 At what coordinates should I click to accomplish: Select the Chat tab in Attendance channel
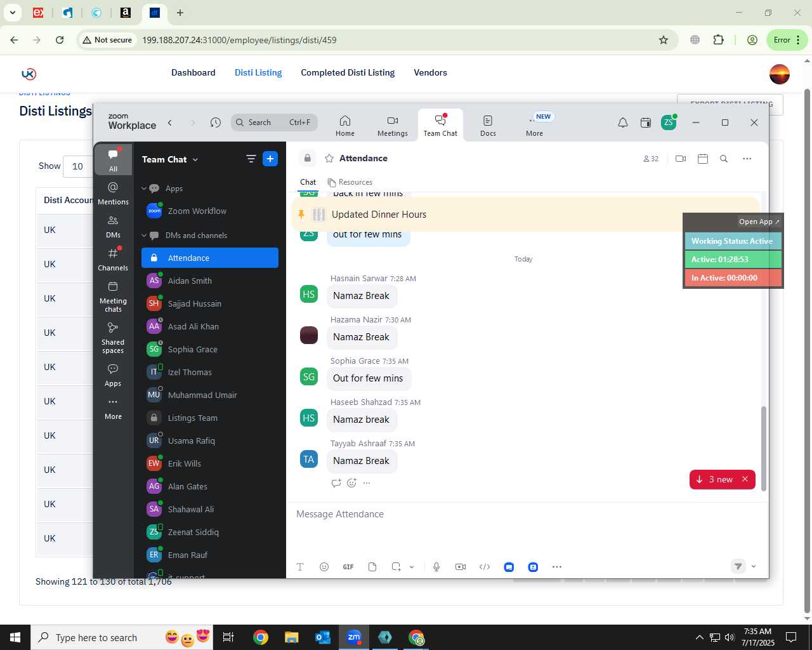[x=308, y=182]
